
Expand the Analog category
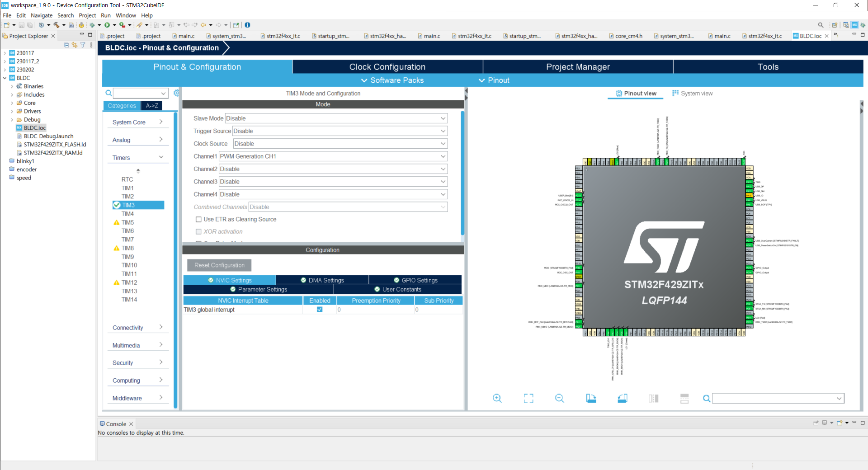click(x=138, y=140)
